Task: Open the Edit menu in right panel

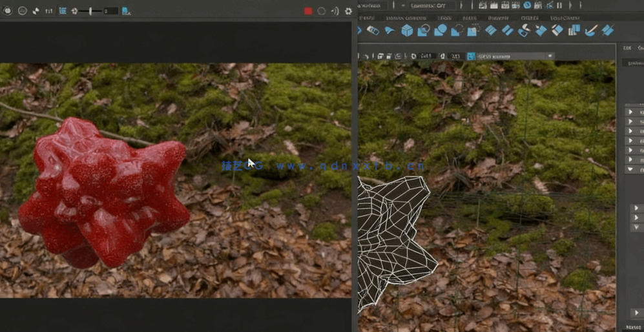Action: pos(627,48)
